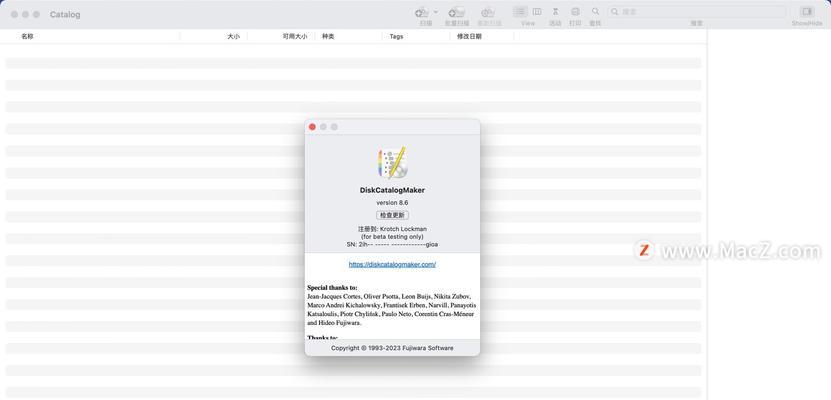Sort by the 可用大小 column header
This screenshot has width=831, height=400.
[x=295, y=37]
